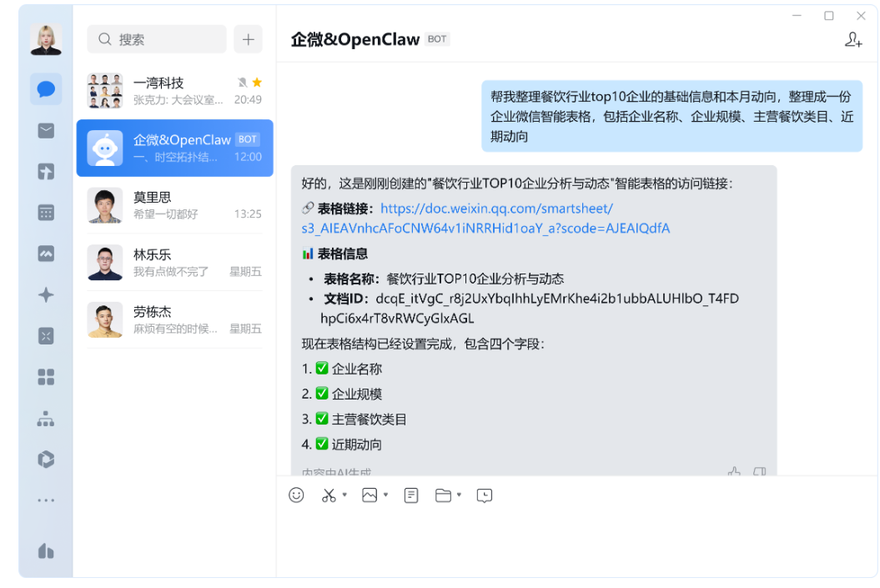Click inside the 搜索 search field

coord(154,39)
